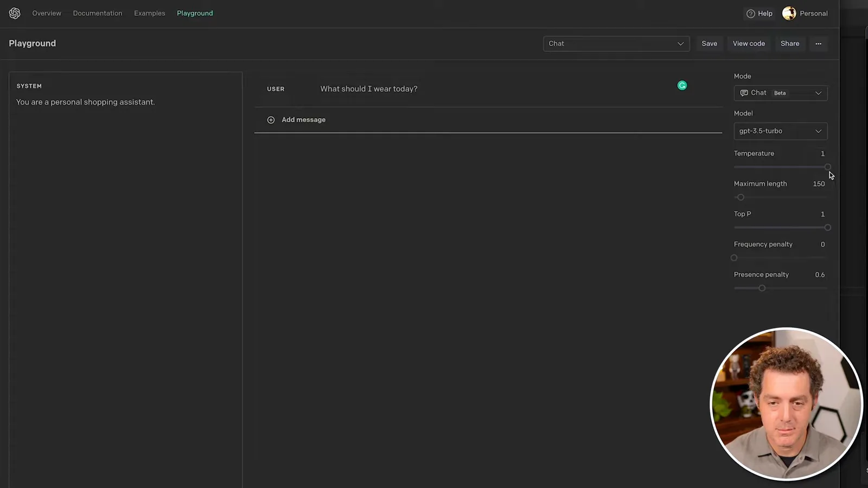Click the Presence penalty slider handle
Image resolution: width=868 pixels, height=488 pixels.
tap(762, 288)
